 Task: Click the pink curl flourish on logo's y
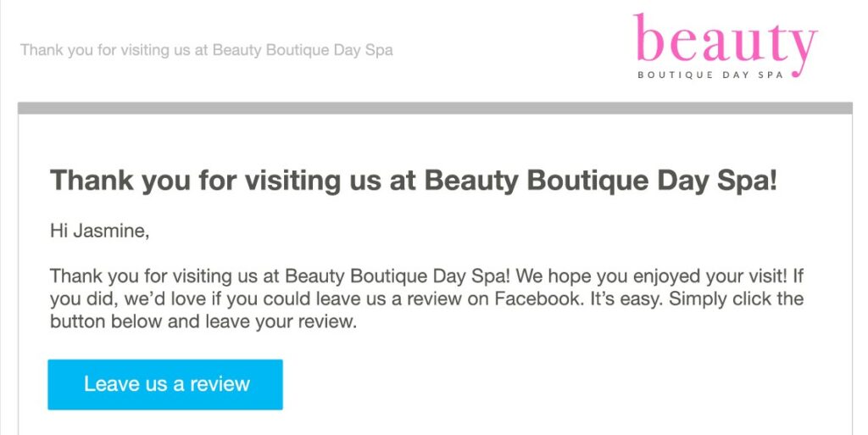[797, 70]
